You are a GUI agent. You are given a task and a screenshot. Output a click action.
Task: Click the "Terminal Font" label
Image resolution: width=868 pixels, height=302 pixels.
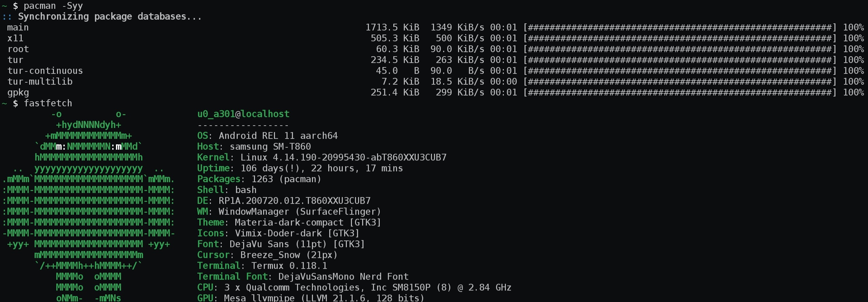[232, 277]
